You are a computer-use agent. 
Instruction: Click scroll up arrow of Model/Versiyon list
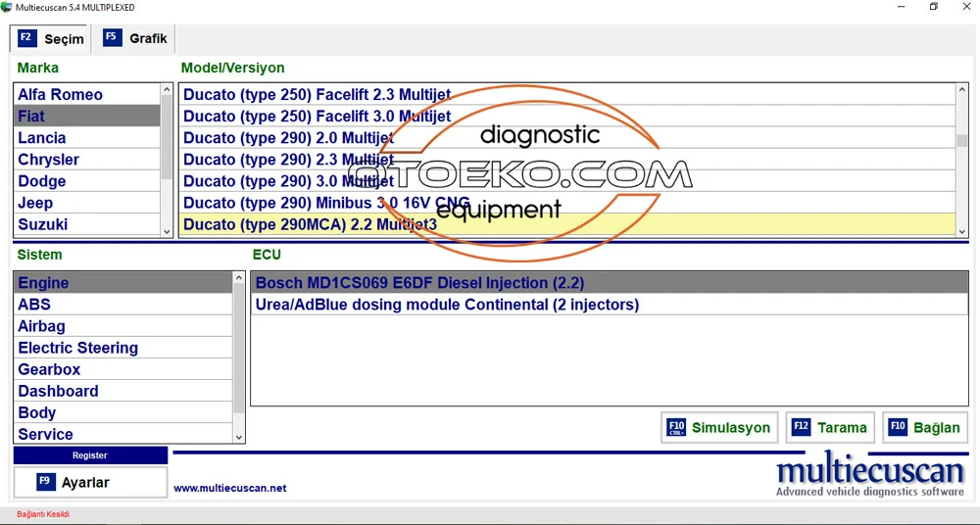(x=962, y=89)
